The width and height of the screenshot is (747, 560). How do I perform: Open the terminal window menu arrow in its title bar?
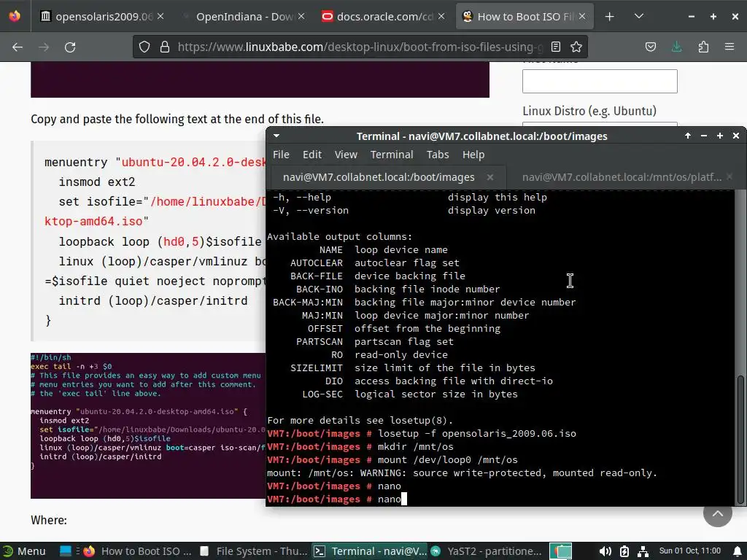(x=276, y=136)
